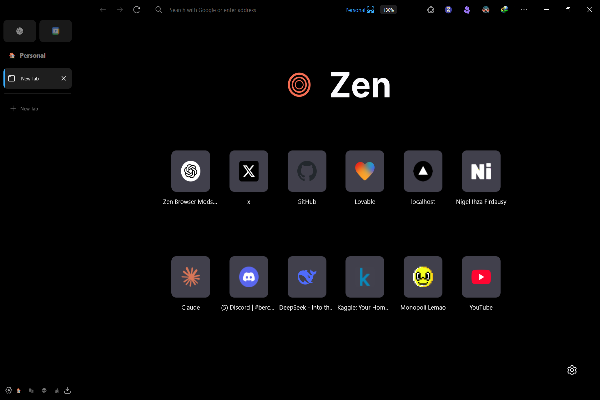Open the home-shaped toolbar extension icon
Image resolution: width=600 pixels, height=400 pixels.
tap(430, 10)
